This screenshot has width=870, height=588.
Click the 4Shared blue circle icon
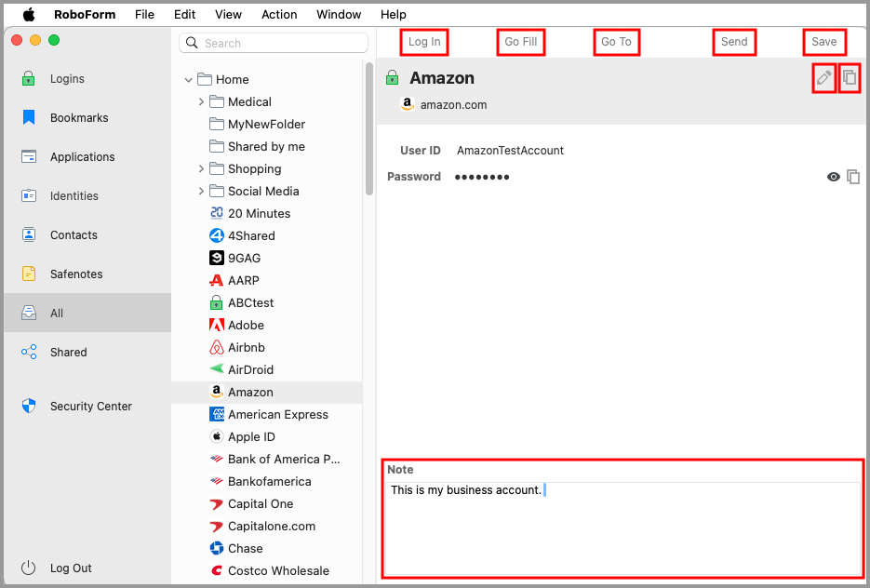[x=217, y=235]
